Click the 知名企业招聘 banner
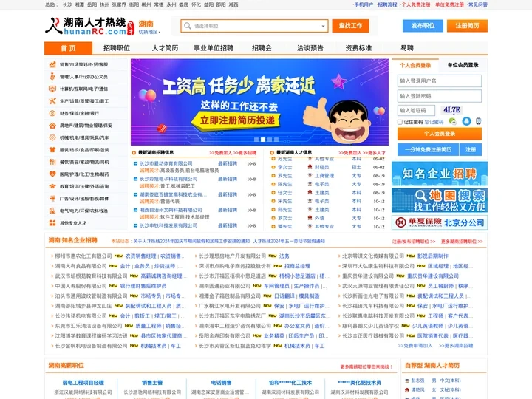The image size is (532, 399). 440,174
